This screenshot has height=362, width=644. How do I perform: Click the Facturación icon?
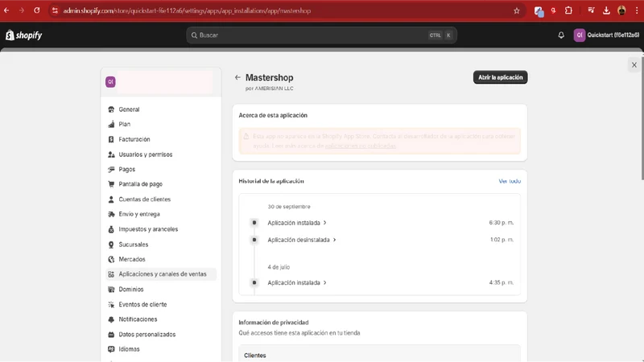[x=111, y=139]
